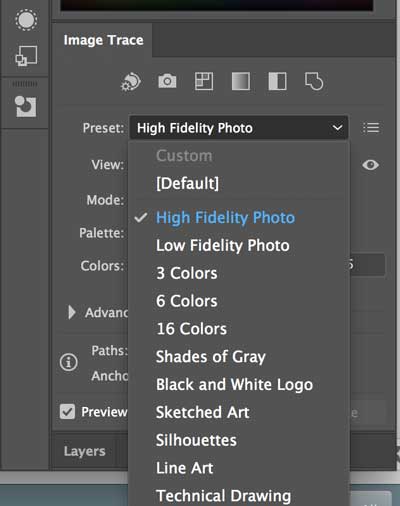
Task: Click the Auto-Color preset icon
Action: [131, 81]
